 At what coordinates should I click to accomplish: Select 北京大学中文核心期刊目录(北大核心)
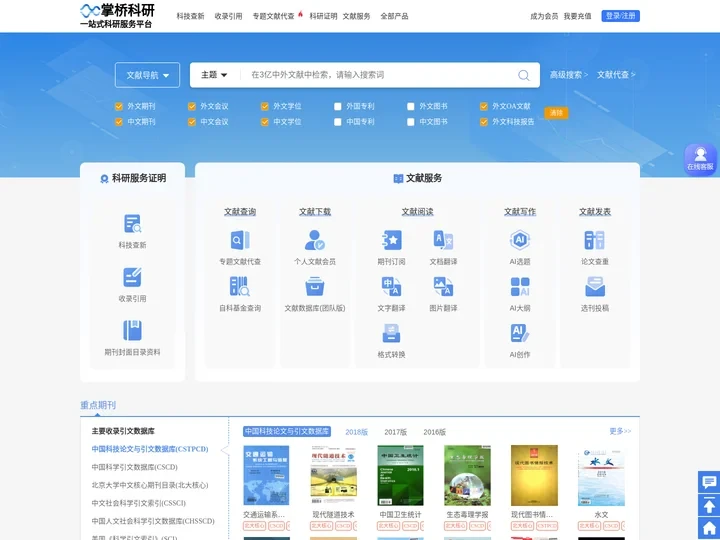pos(150,485)
